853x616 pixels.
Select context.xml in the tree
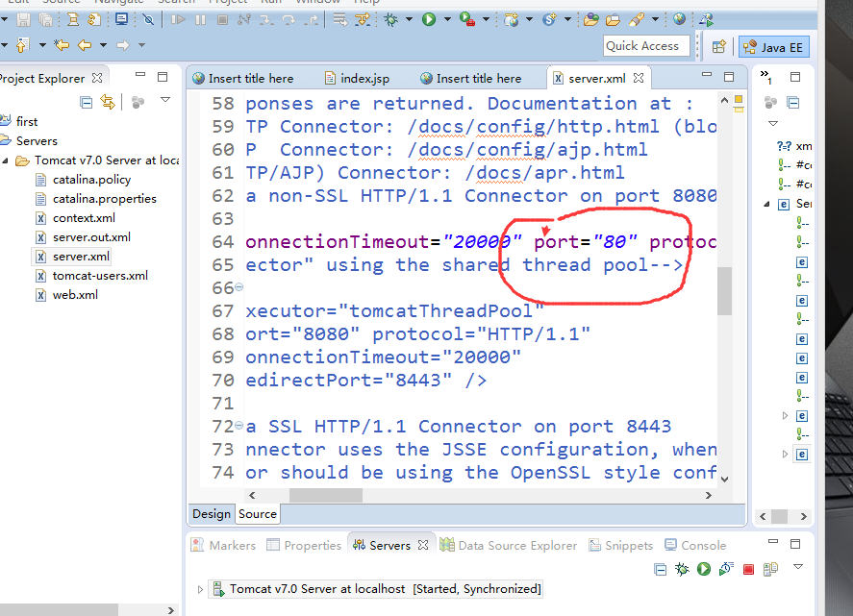tap(84, 218)
